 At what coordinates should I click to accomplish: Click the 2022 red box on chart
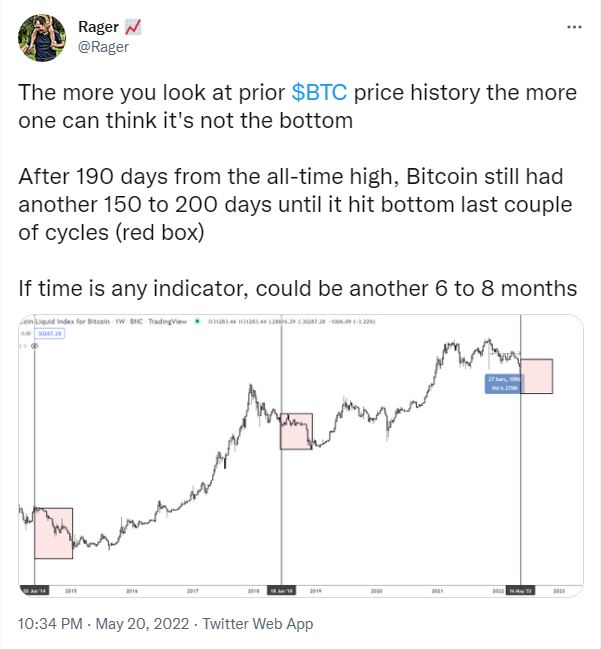pos(536,376)
